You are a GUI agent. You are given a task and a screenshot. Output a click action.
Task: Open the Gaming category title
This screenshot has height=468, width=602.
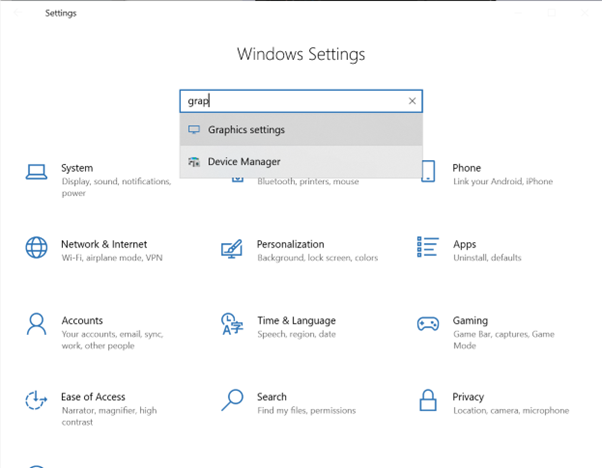pyautogui.click(x=470, y=321)
